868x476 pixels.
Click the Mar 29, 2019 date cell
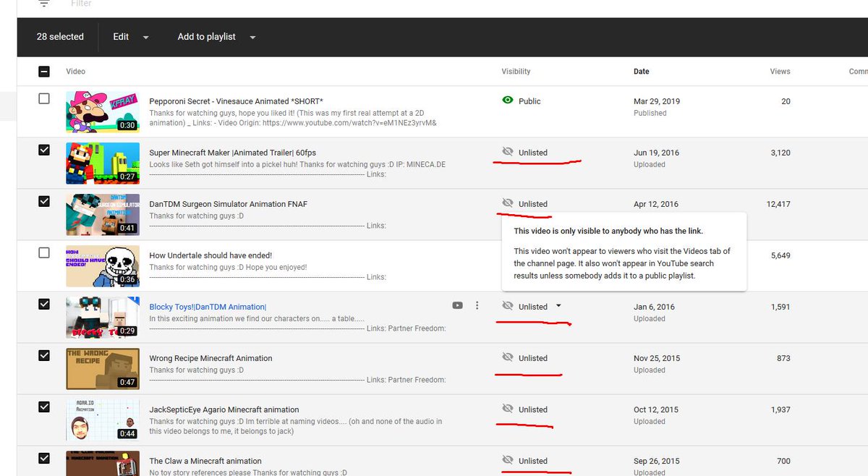[657, 101]
